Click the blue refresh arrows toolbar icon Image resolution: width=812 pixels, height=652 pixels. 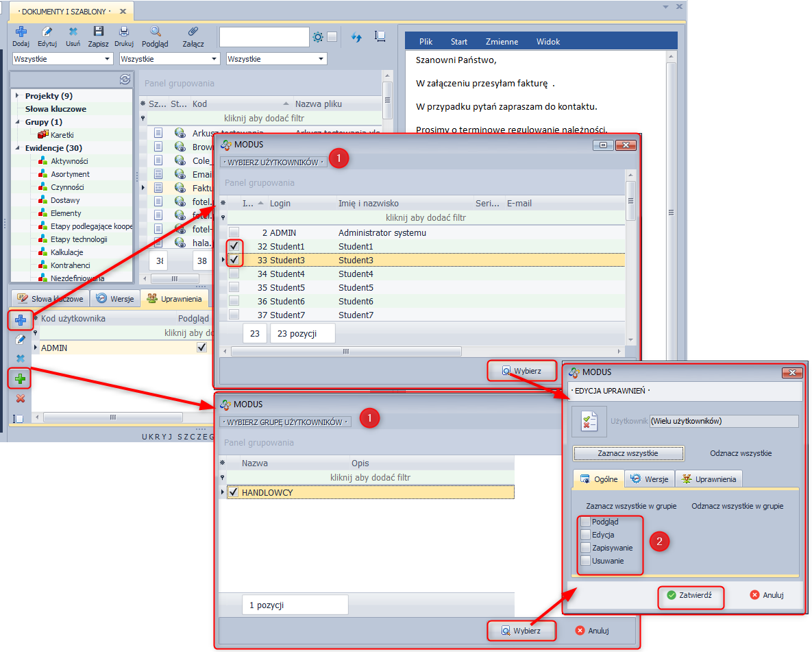pyautogui.click(x=356, y=37)
